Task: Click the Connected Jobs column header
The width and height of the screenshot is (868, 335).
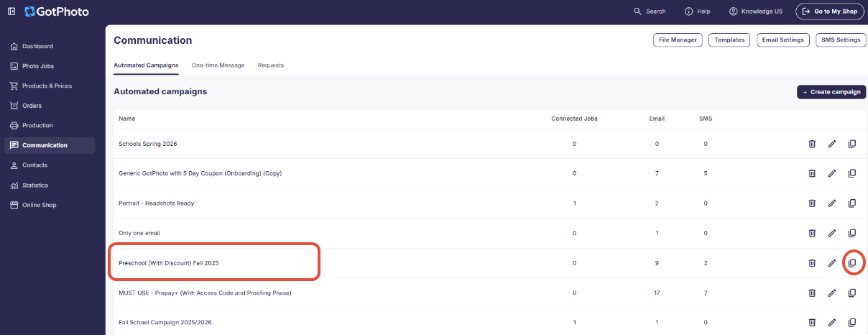Action: pyautogui.click(x=574, y=119)
